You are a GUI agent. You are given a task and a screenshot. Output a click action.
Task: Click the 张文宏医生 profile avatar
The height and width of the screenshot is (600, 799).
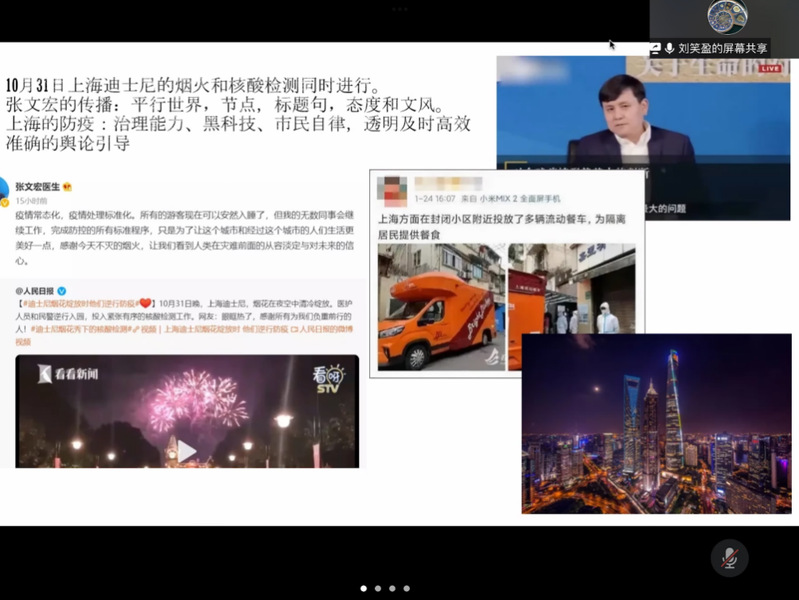3,191
